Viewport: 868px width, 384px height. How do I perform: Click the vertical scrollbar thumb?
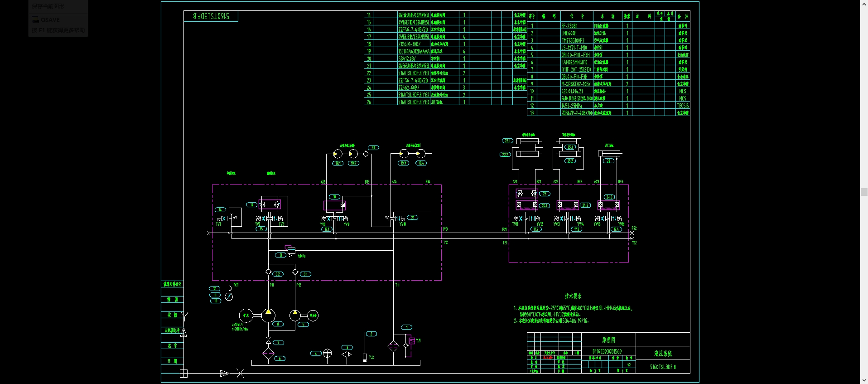864,192
